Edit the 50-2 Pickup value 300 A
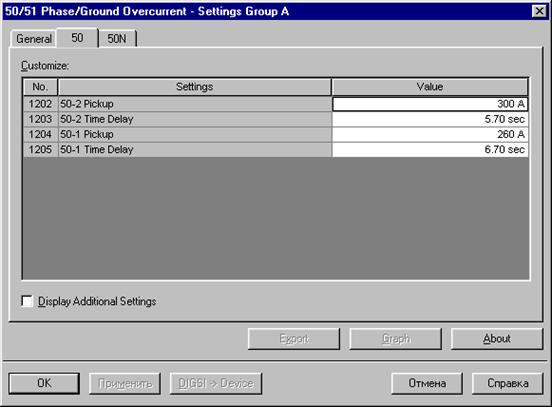The width and height of the screenshot is (552, 407). pos(430,104)
